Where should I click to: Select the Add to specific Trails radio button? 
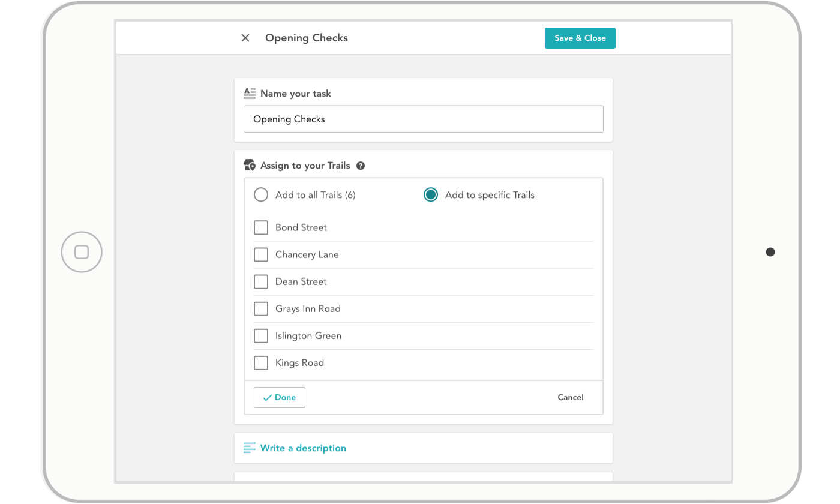coord(430,194)
